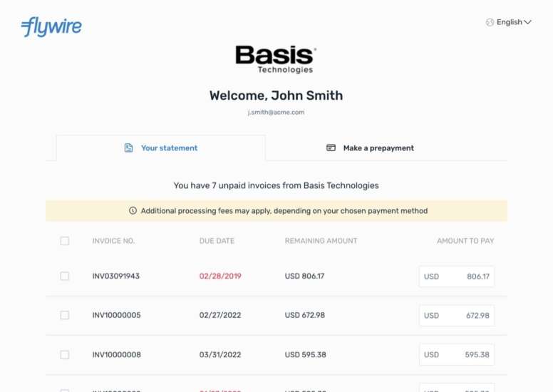Edit the 806.17 amount to pay field
553x392 pixels.
[x=457, y=277]
